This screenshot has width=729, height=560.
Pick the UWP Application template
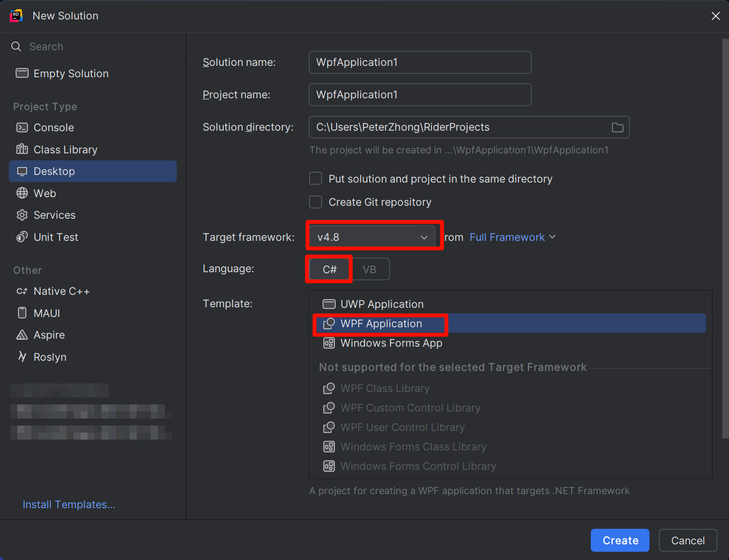510,304
